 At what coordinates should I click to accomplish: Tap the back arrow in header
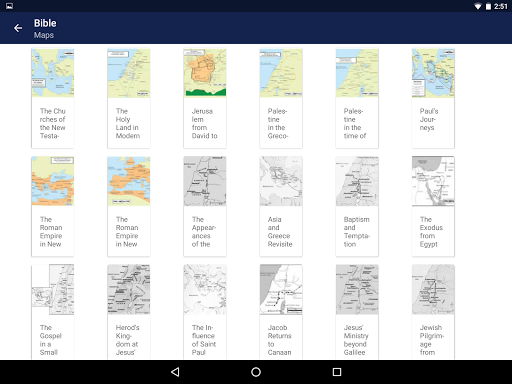18,28
